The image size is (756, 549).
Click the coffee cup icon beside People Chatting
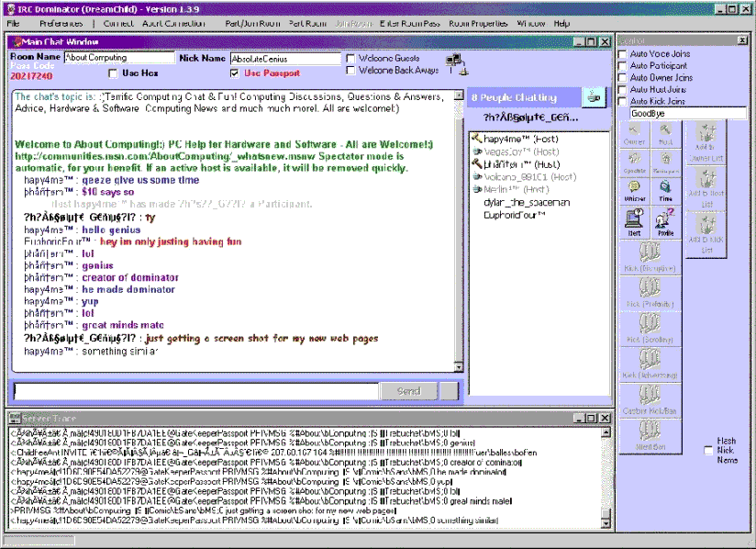click(594, 96)
